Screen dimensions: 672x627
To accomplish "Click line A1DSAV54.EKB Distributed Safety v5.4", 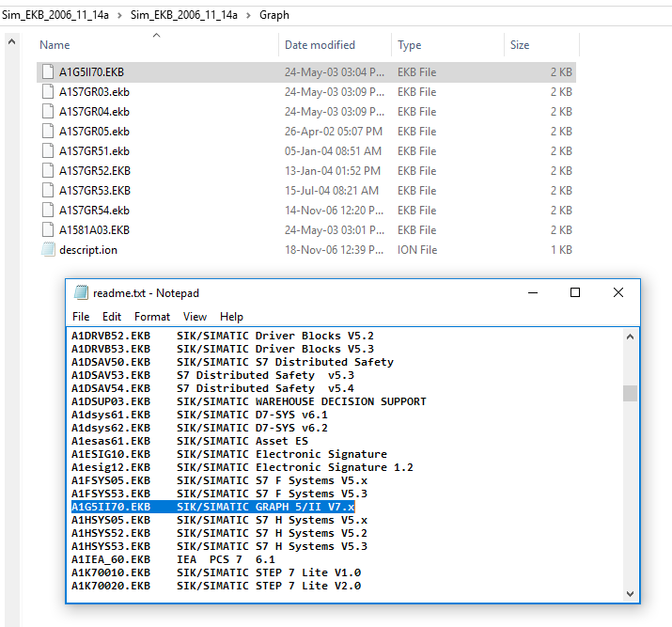I will (212, 388).
